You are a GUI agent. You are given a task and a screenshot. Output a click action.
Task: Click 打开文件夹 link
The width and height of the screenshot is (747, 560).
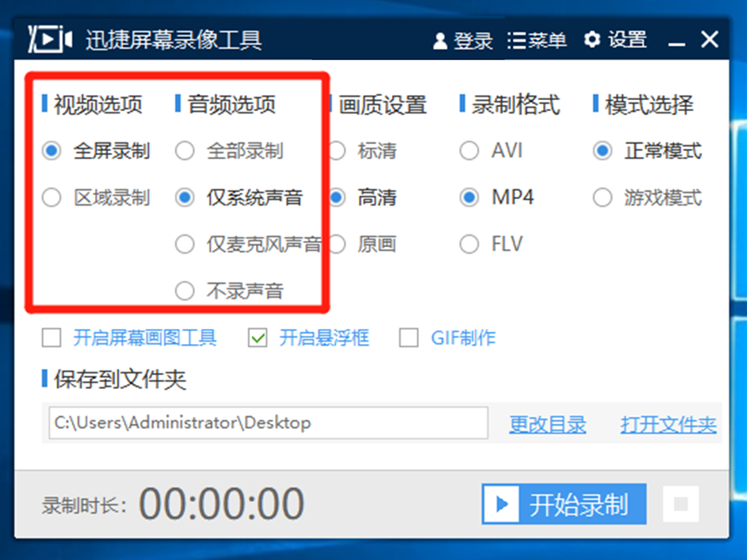(669, 424)
